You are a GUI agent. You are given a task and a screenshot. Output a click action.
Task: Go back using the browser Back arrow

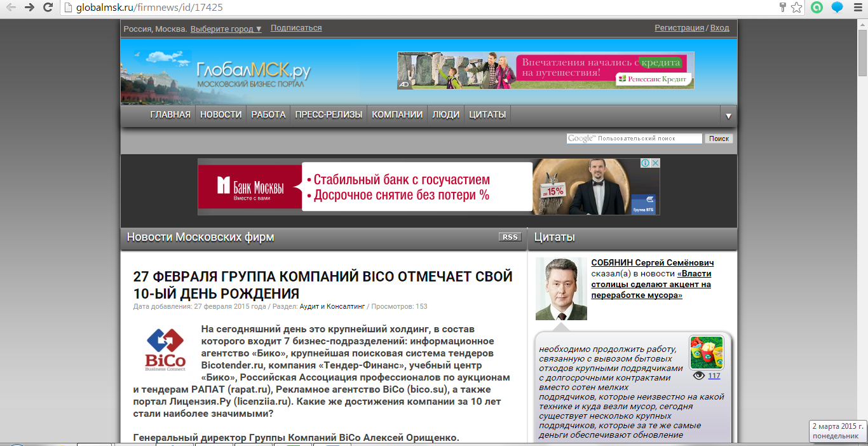point(11,8)
